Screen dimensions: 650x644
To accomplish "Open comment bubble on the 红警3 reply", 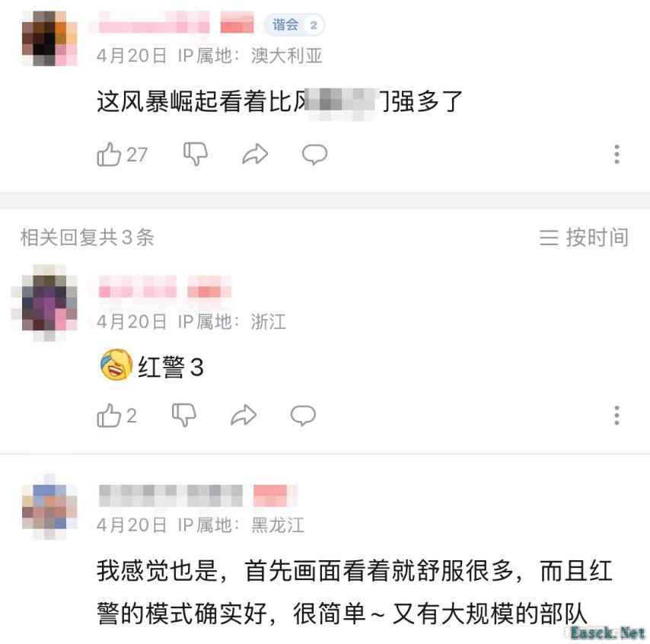I will click(x=303, y=416).
